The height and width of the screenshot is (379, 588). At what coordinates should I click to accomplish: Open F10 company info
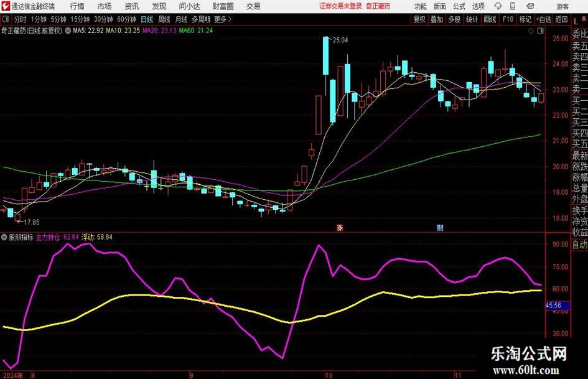coord(508,19)
